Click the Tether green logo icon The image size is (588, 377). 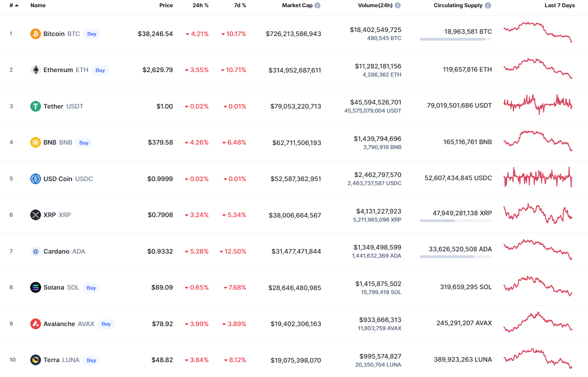pos(35,106)
